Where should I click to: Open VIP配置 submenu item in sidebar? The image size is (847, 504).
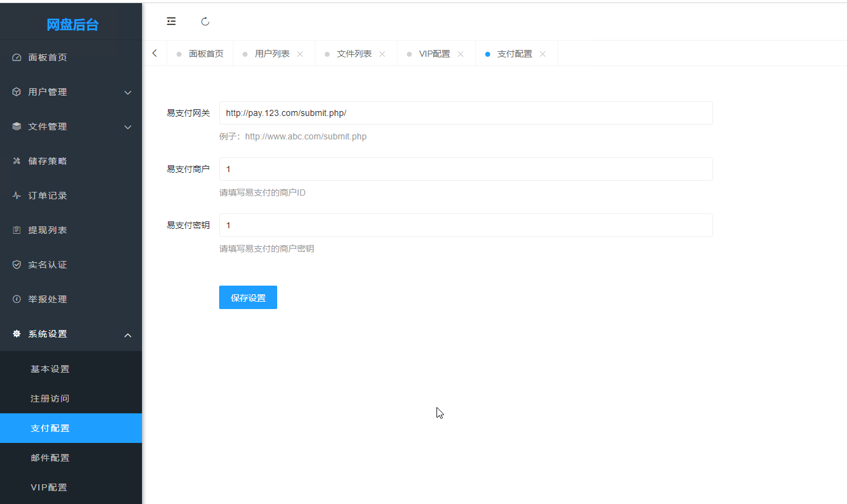click(x=71, y=487)
